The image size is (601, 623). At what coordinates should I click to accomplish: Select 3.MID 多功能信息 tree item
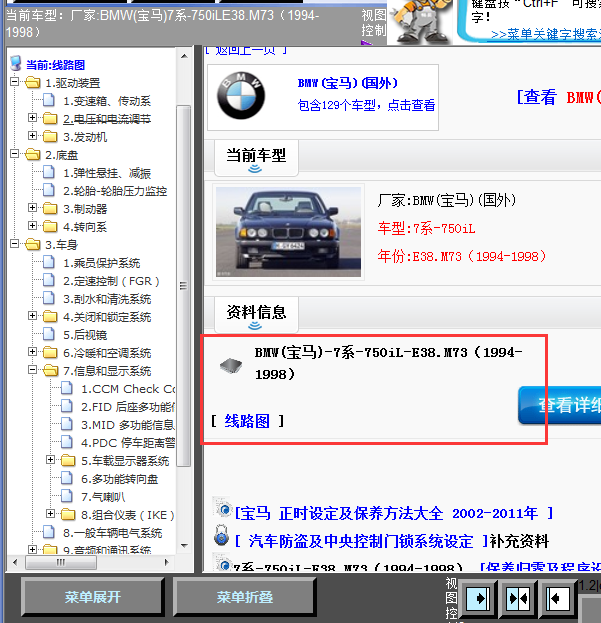[128, 425]
